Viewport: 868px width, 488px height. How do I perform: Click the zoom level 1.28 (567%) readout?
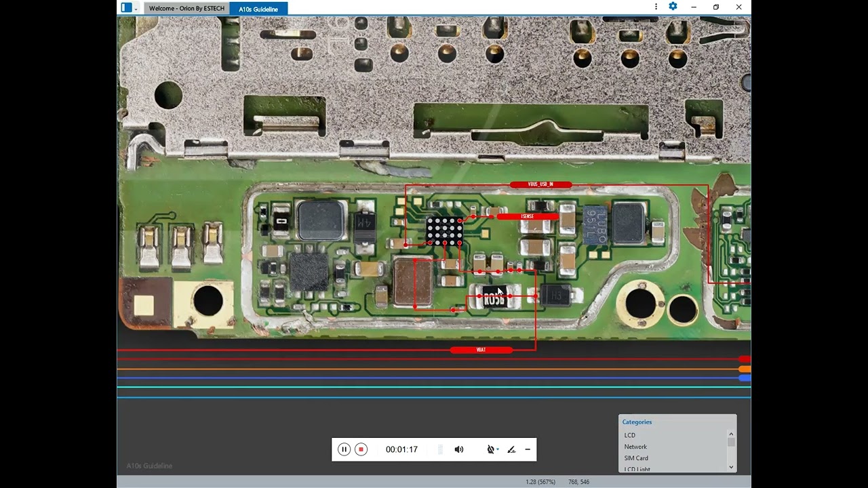pos(540,482)
